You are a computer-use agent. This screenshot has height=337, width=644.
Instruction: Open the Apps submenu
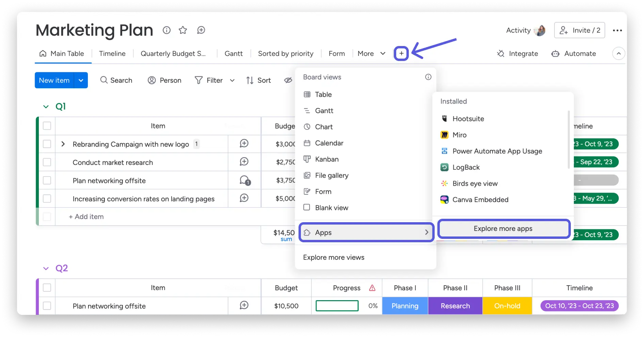366,232
